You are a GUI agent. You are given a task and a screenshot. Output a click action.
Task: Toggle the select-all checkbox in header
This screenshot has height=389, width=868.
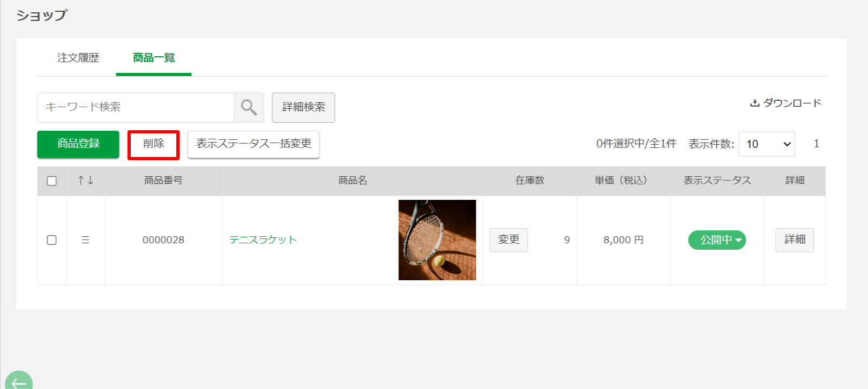pyautogui.click(x=52, y=181)
